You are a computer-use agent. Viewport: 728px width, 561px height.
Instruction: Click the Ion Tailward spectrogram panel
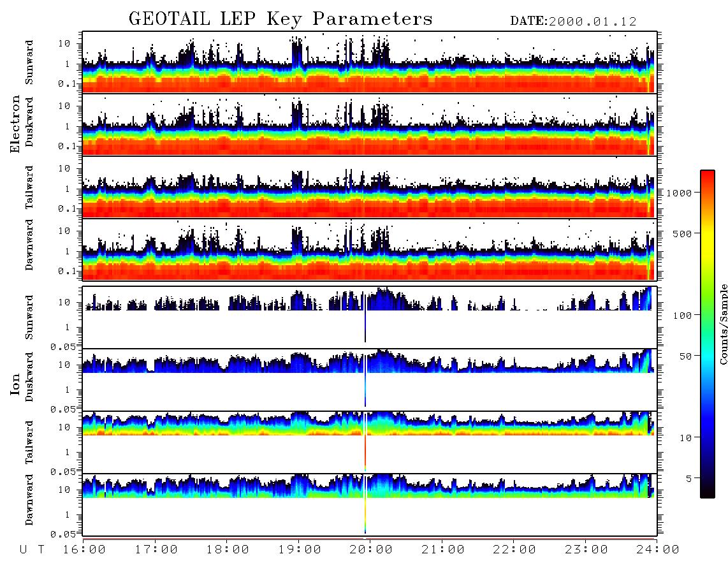click(370, 442)
